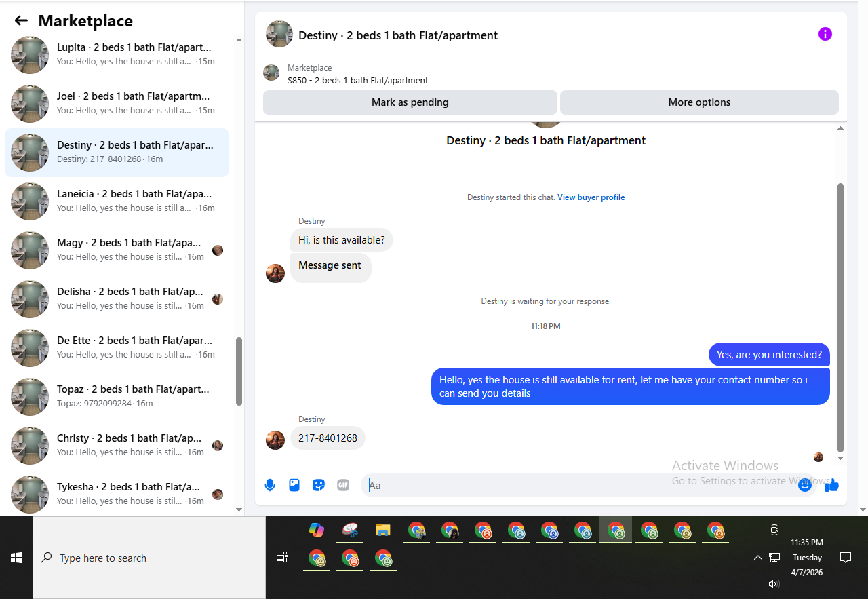Click the down arrow of the chat messages scrollbar
The width and height of the screenshot is (868, 599).
coord(841,459)
